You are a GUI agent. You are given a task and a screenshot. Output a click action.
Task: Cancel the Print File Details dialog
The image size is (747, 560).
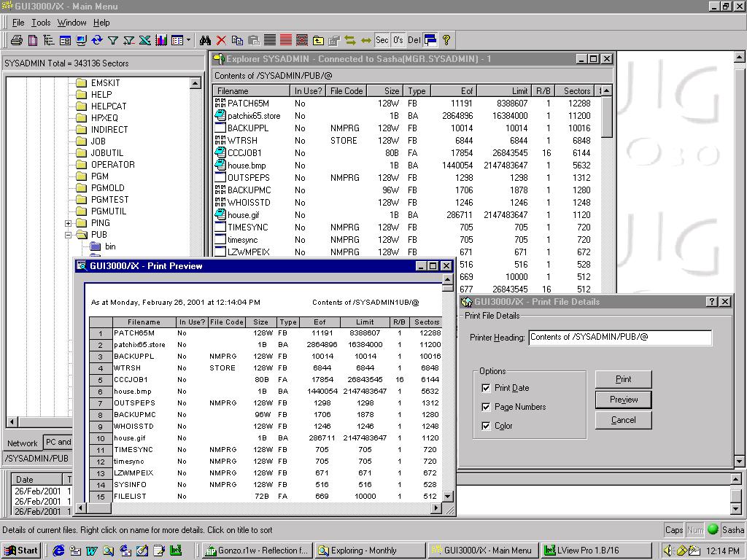[623, 420]
